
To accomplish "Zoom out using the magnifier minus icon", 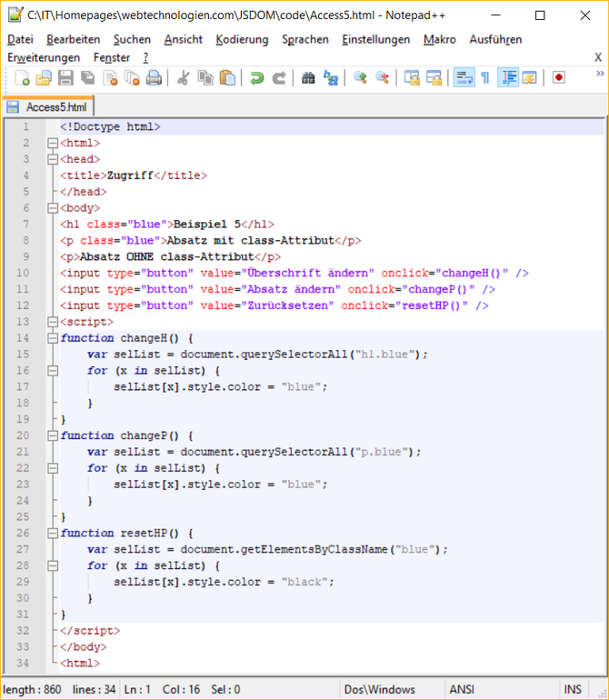I will click(382, 78).
